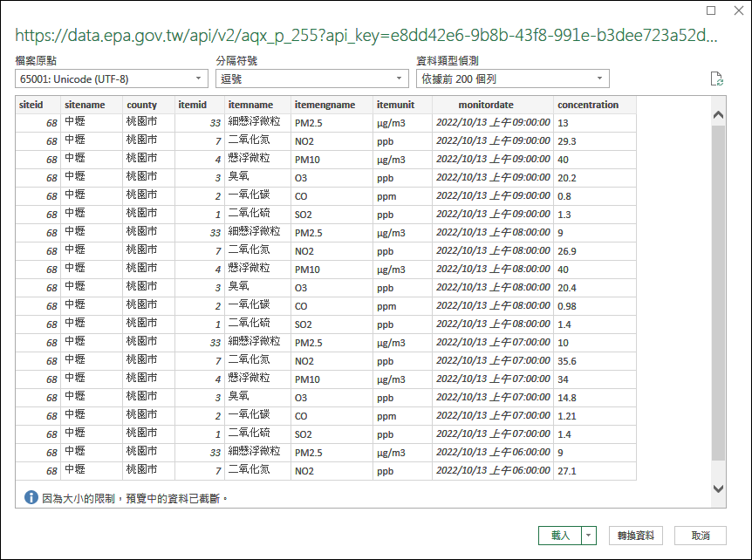Image resolution: width=752 pixels, height=560 pixels.
Task: Click concentration value 1.3
Action: [564, 215]
